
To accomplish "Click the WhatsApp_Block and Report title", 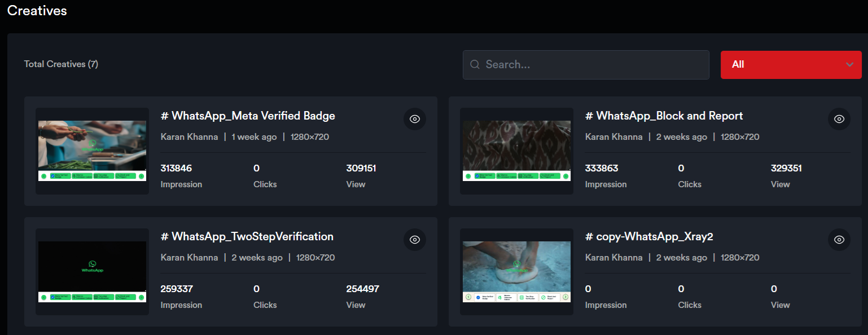I will click(x=664, y=116).
